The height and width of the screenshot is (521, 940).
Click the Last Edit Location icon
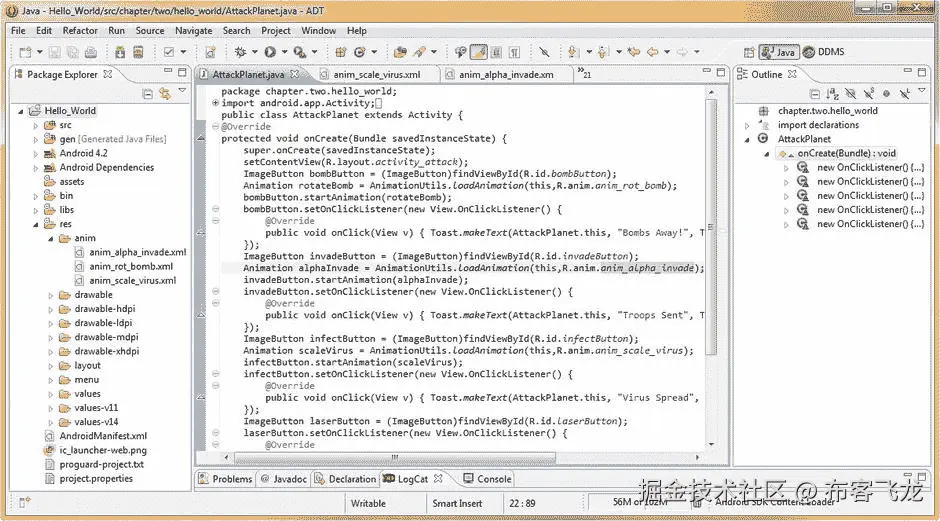pos(634,52)
